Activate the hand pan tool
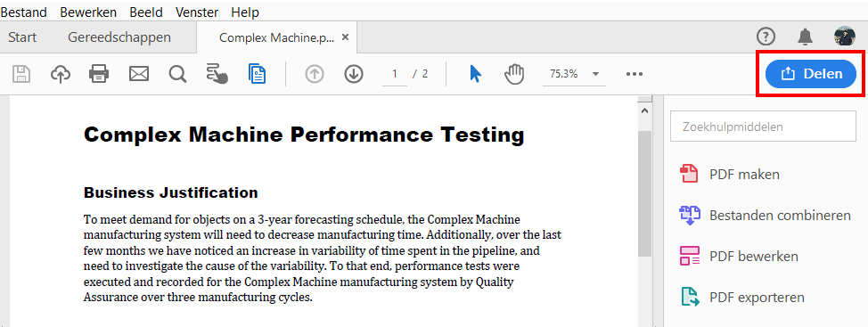Image resolution: width=868 pixels, height=327 pixels. (514, 74)
